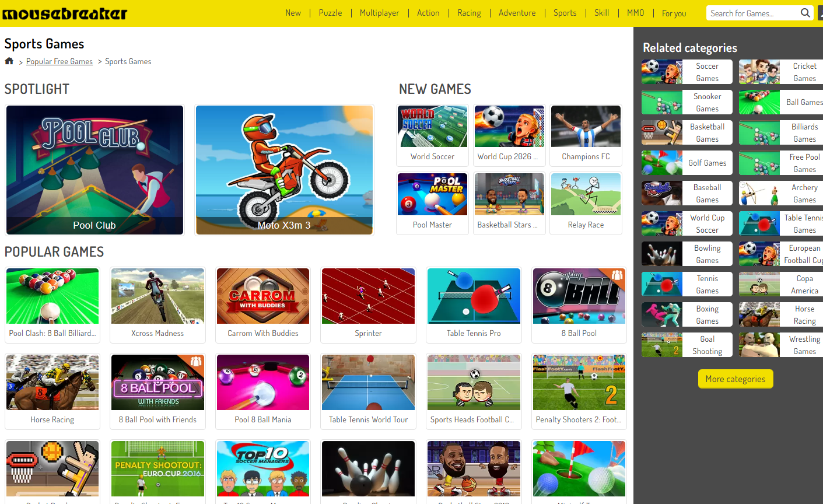823x504 pixels.
Task: Open the Bowling Games category icon
Action: click(662, 254)
